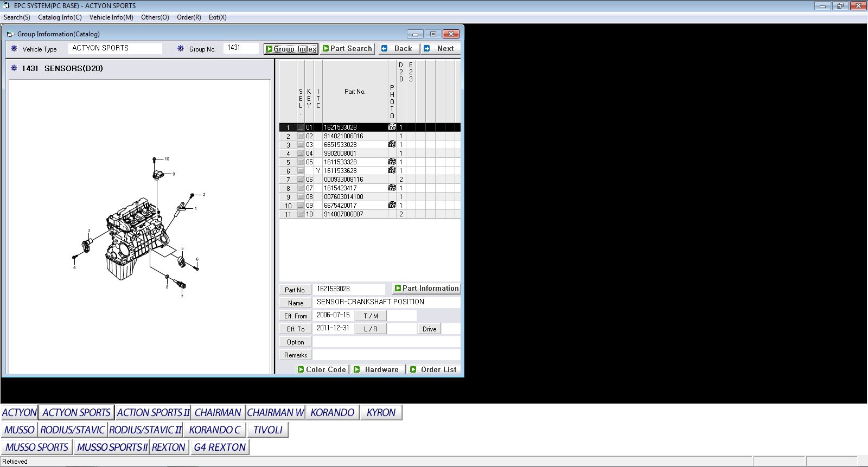
Task: Click the Vehicle Type field
Action: point(116,48)
